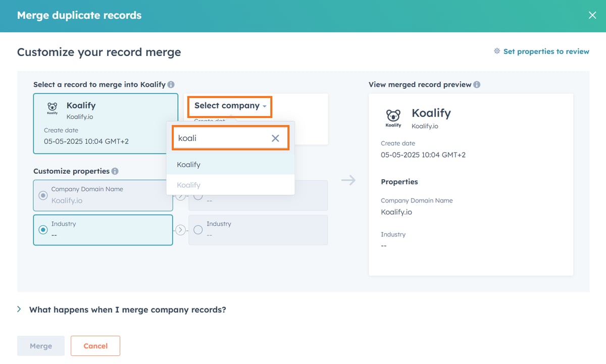Click the chevron beside the Company Domain Name row
Screen dimensions: 606x364
click(180, 196)
